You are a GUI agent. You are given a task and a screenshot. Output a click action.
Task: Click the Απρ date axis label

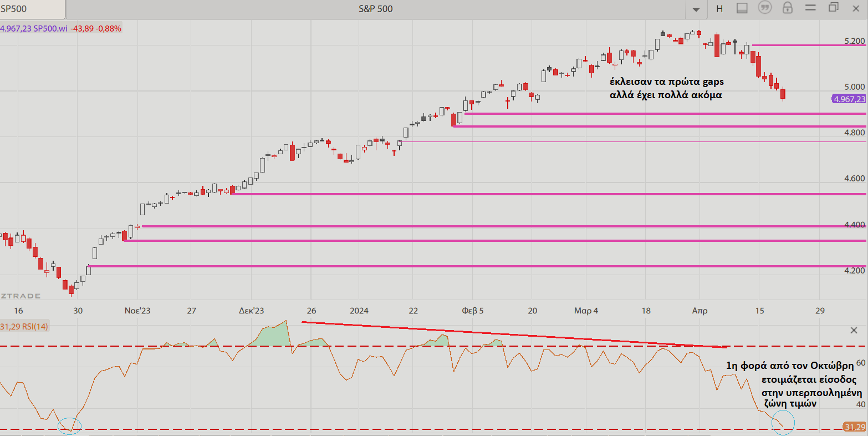(x=699, y=311)
